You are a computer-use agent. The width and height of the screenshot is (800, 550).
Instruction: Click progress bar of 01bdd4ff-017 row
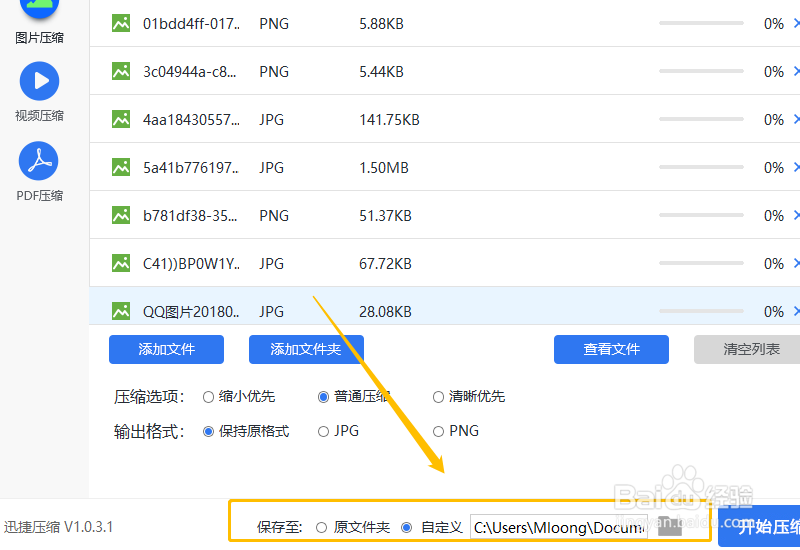(702, 23)
